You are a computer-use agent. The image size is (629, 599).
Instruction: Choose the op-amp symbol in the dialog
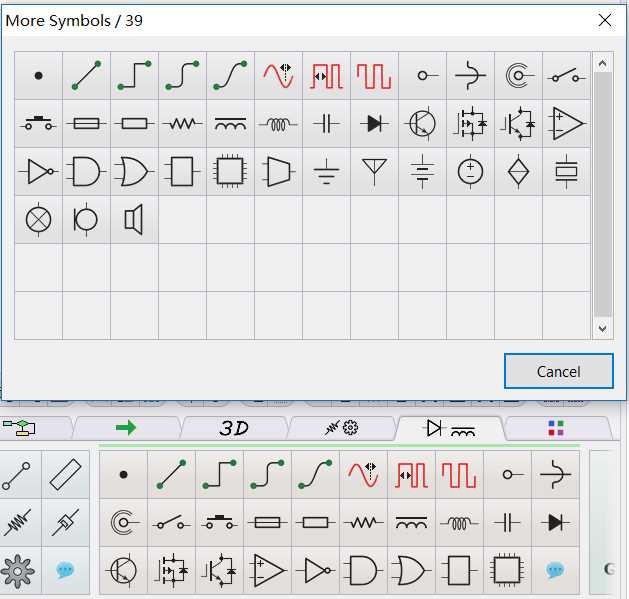(566, 124)
